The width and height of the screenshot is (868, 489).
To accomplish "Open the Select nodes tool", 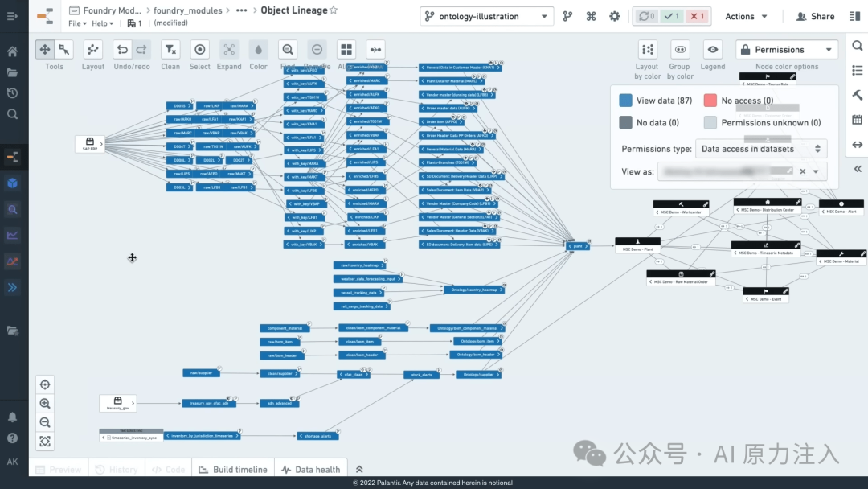I will 200,50.
